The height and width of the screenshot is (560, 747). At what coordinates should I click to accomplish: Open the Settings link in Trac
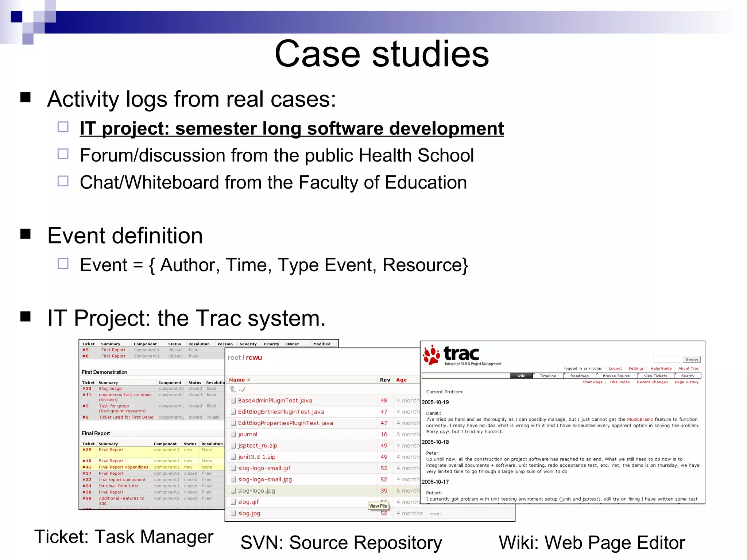pos(636,368)
